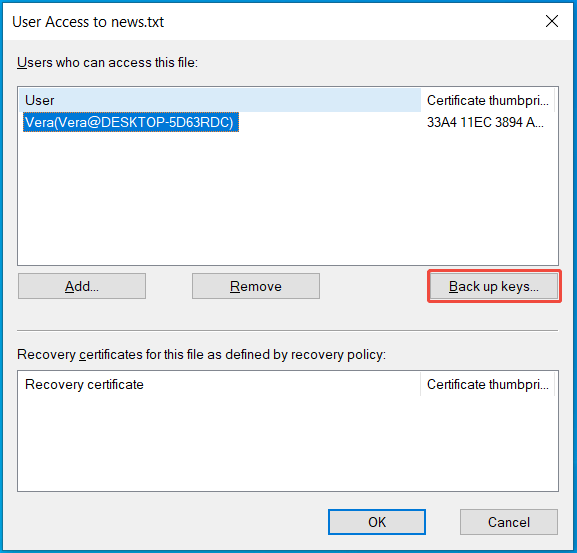The height and width of the screenshot is (553, 577).
Task: Click the Add... button
Action: (x=82, y=286)
